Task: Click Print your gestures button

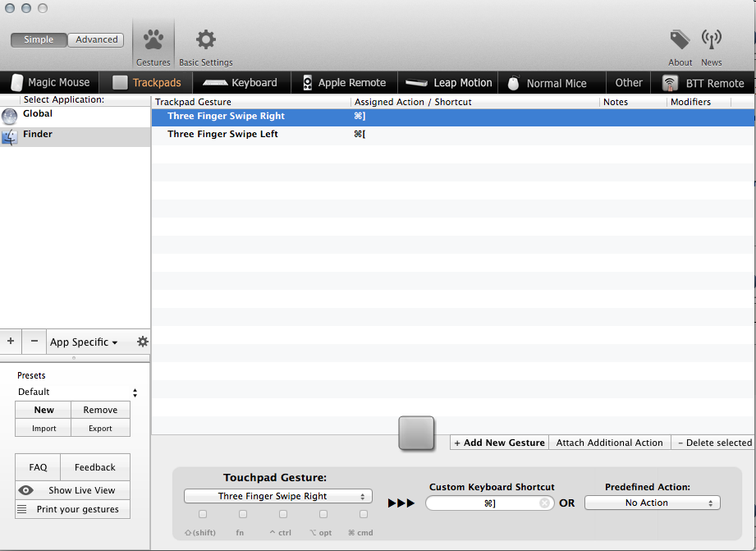Action: pos(73,509)
